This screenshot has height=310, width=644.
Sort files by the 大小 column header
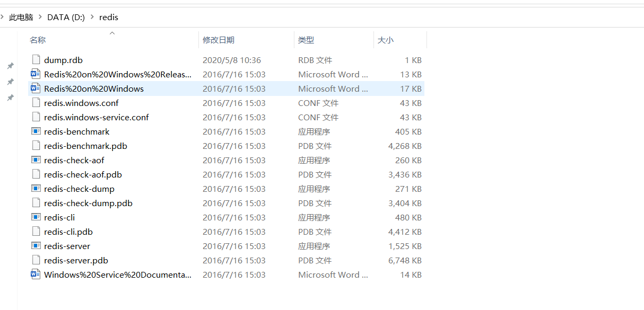[386, 40]
